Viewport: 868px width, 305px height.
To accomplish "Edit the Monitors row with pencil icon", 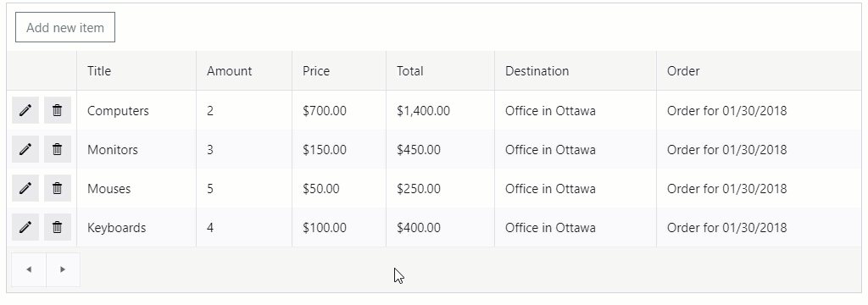I will pos(25,149).
